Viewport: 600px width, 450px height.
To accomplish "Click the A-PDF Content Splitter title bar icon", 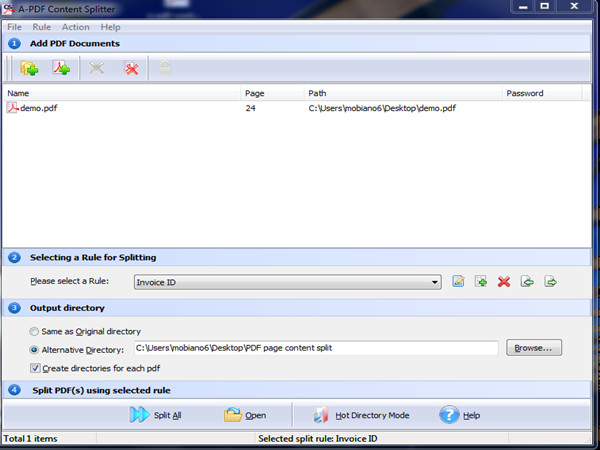I will pyautogui.click(x=8, y=8).
